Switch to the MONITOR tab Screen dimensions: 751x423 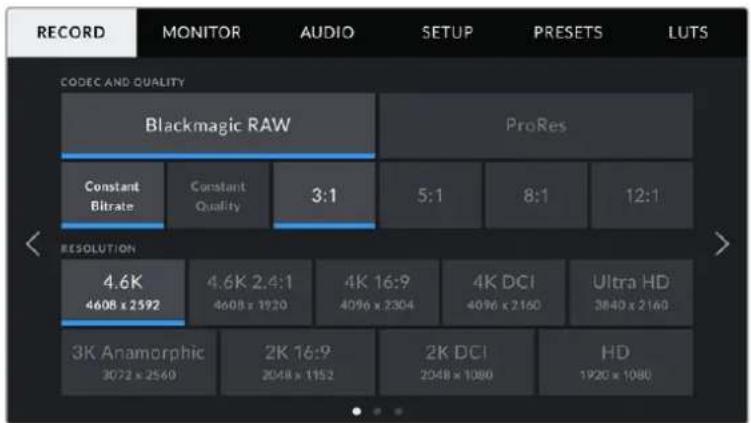[x=201, y=33]
